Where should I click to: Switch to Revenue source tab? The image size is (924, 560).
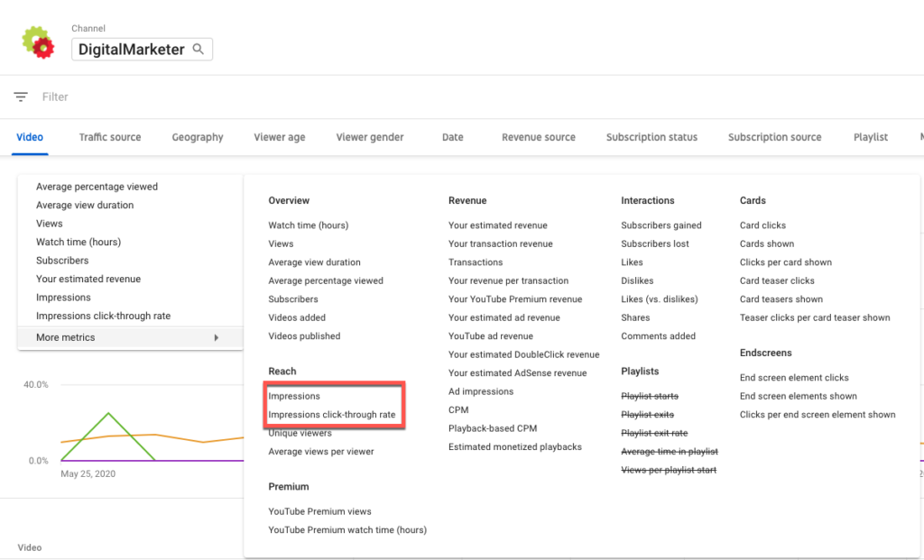tap(539, 137)
